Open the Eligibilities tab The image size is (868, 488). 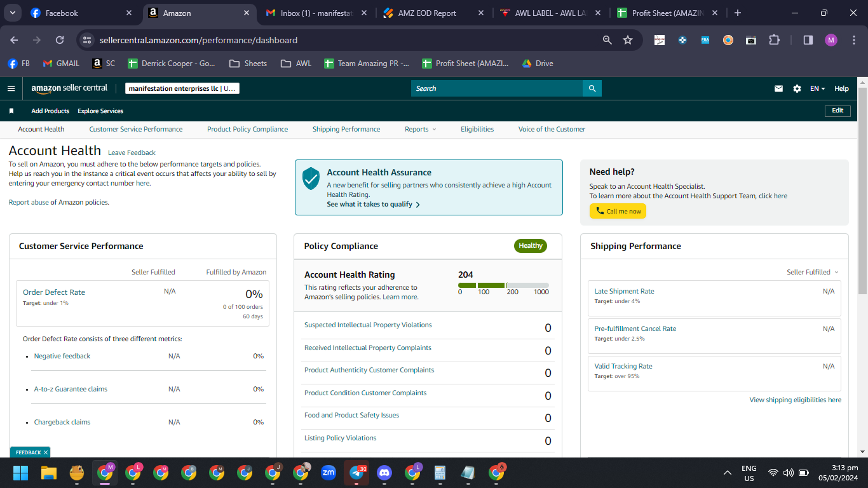pos(477,130)
